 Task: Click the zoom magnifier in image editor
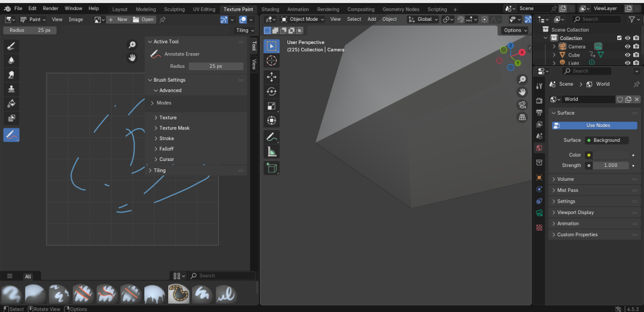click(x=132, y=45)
